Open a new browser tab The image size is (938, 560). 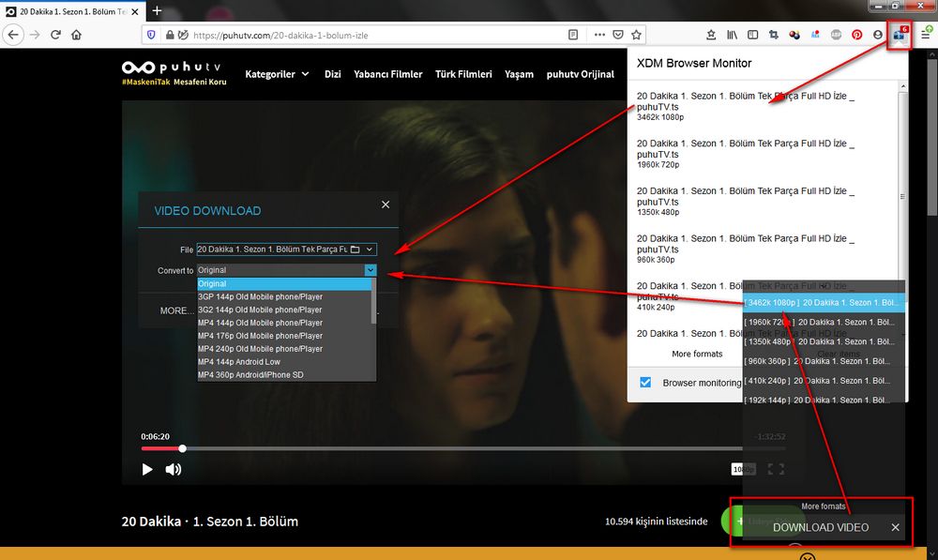point(157,10)
